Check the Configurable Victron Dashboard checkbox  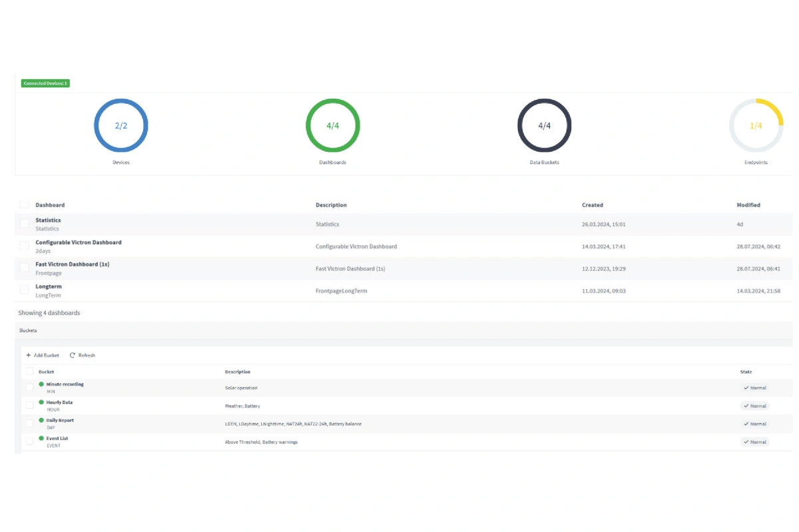pyautogui.click(x=25, y=246)
